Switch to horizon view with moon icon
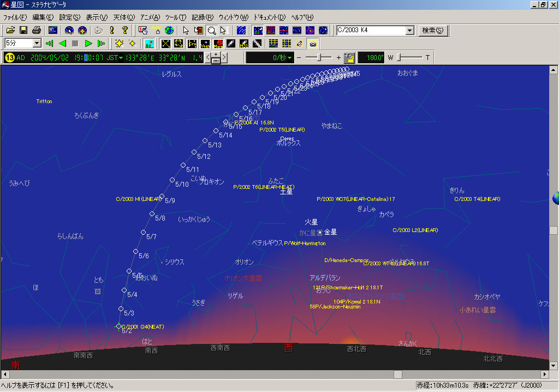This screenshot has width=559, height=392. 258,31
